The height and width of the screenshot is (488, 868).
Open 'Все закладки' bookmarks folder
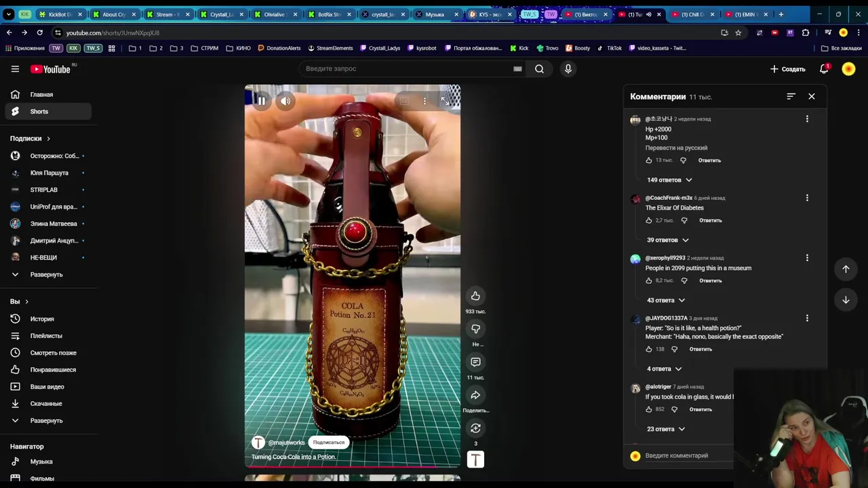[841, 48]
